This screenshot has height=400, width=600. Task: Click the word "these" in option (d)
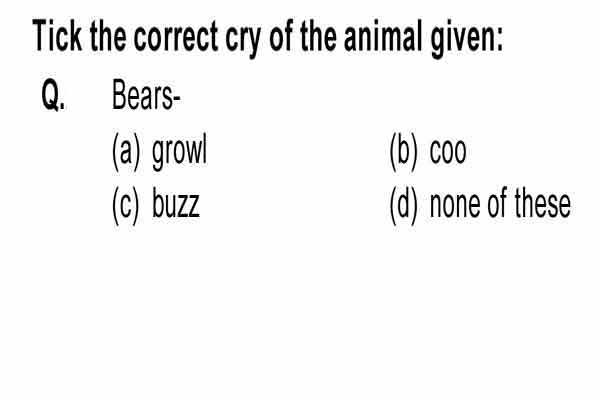(x=542, y=203)
